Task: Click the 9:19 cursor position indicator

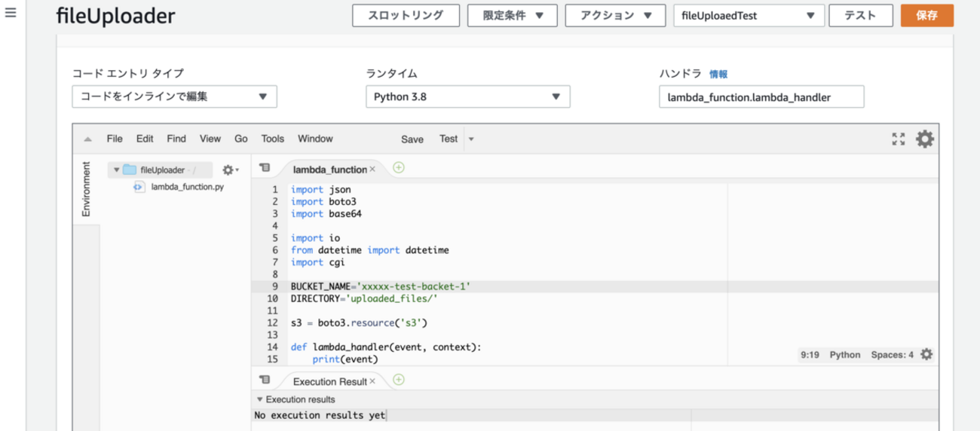Action: click(x=810, y=355)
